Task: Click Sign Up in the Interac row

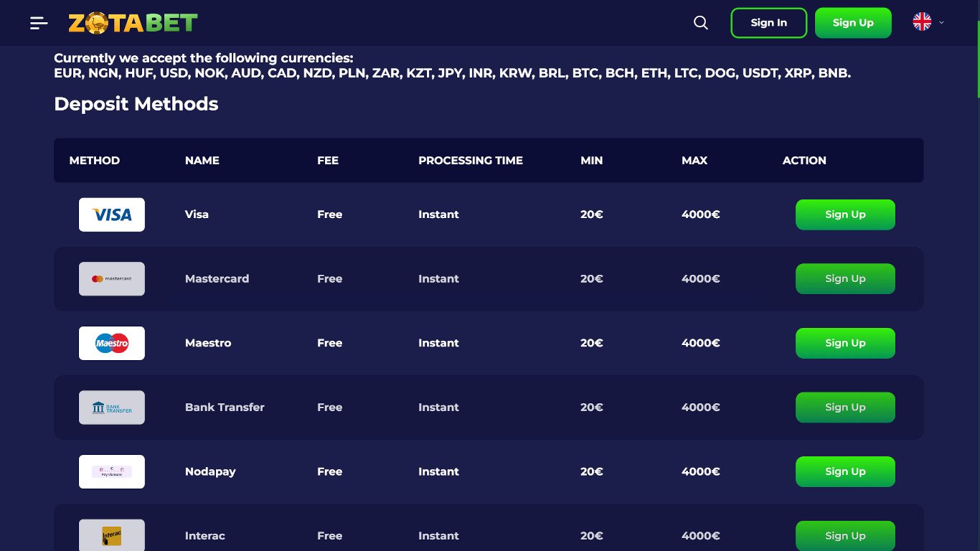Action: (x=845, y=536)
